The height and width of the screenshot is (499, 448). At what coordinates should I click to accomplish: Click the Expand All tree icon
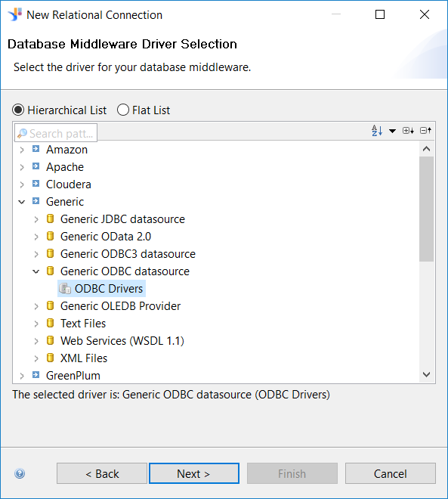408,131
